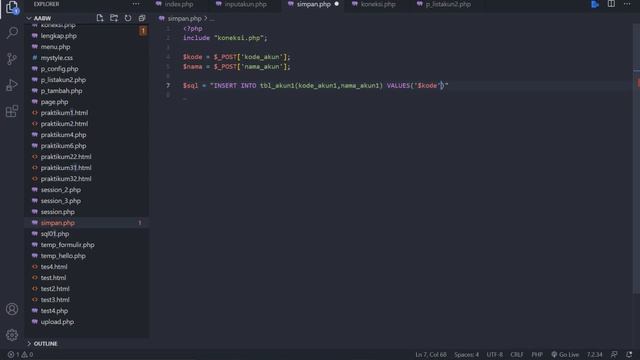Viewport: 640px width, 360px height.
Task: Create a new folder in AABW
Action: (114, 18)
